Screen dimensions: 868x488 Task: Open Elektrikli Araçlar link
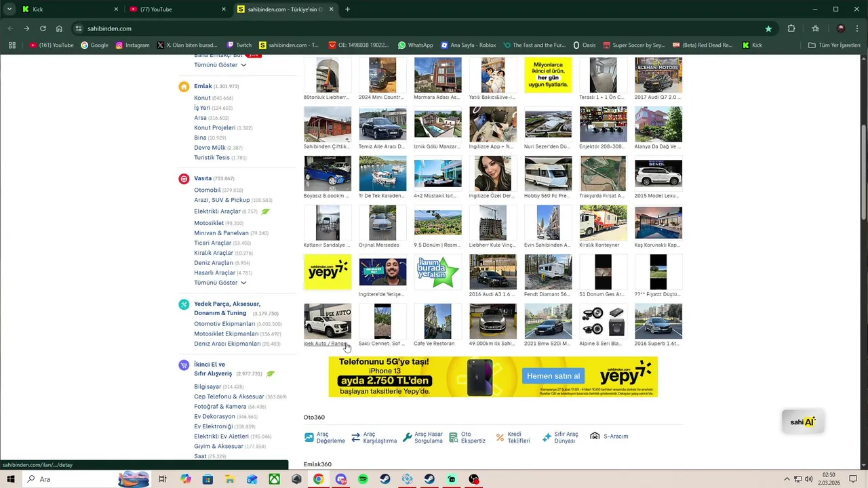(x=217, y=211)
